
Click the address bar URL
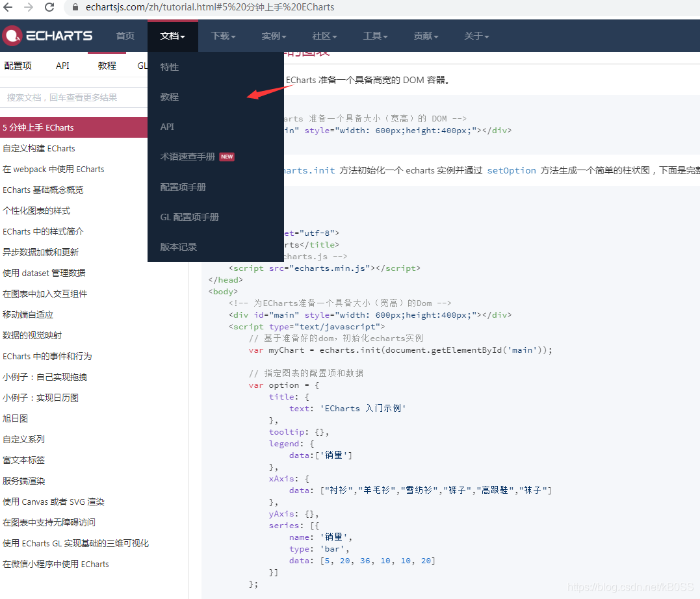(210, 7)
